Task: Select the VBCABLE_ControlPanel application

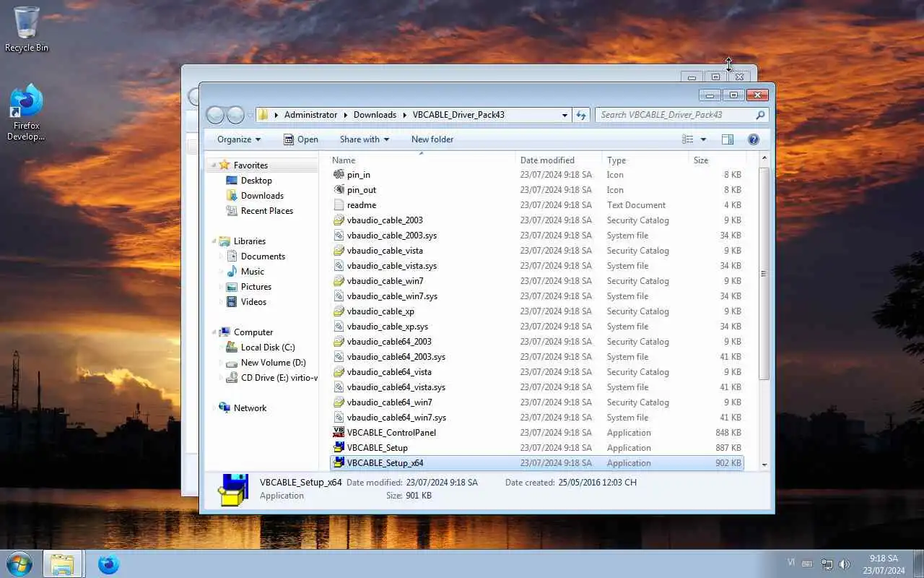Action: pyautogui.click(x=536, y=433)
